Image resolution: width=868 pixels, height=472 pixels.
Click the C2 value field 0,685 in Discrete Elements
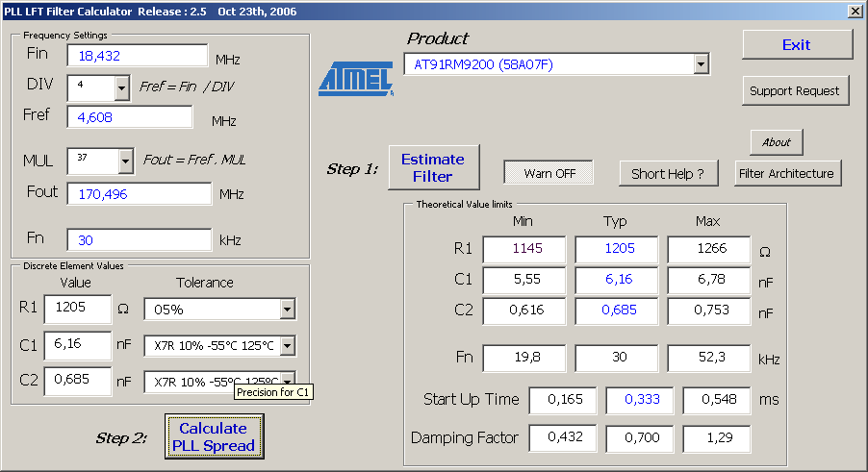point(78,381)
